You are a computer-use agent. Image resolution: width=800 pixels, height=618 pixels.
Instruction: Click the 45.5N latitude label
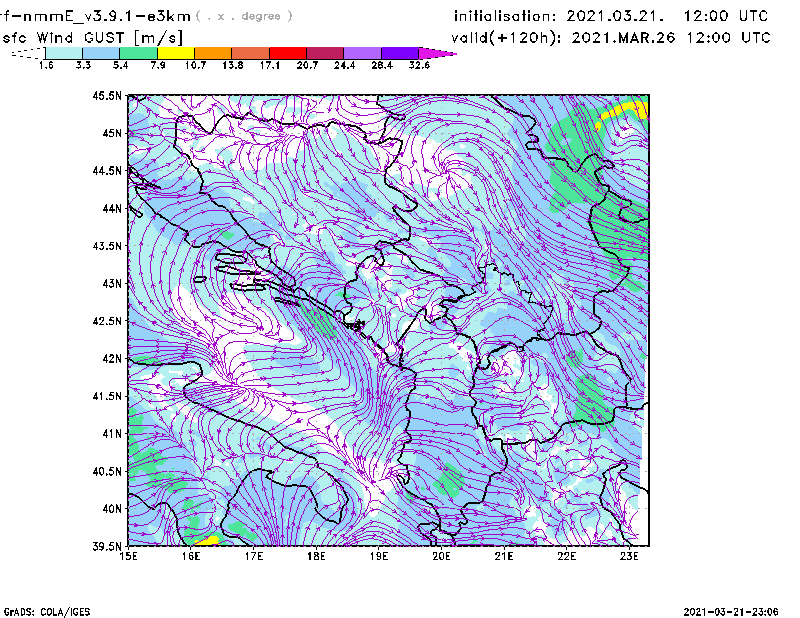[107, 95]
